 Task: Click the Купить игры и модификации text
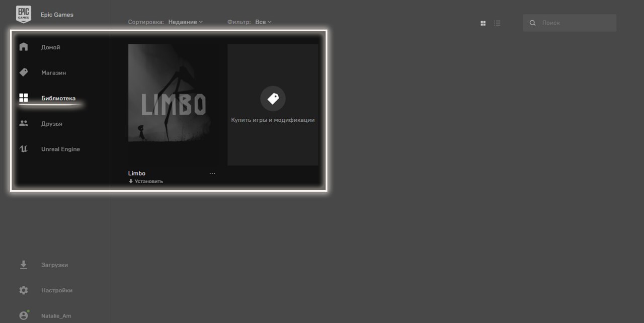tap(273, 120)
